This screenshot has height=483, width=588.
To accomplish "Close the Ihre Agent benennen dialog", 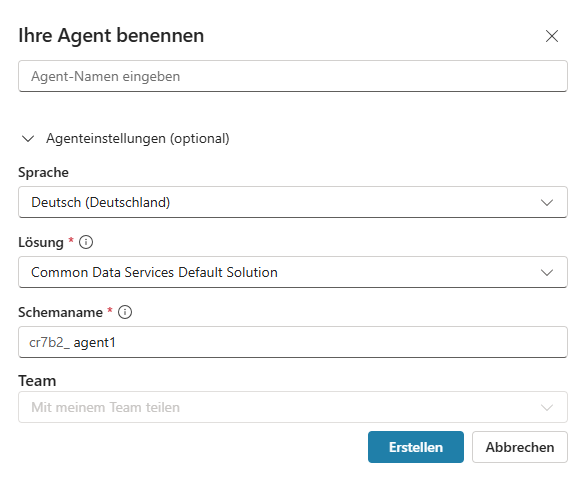I will (552, 36).
